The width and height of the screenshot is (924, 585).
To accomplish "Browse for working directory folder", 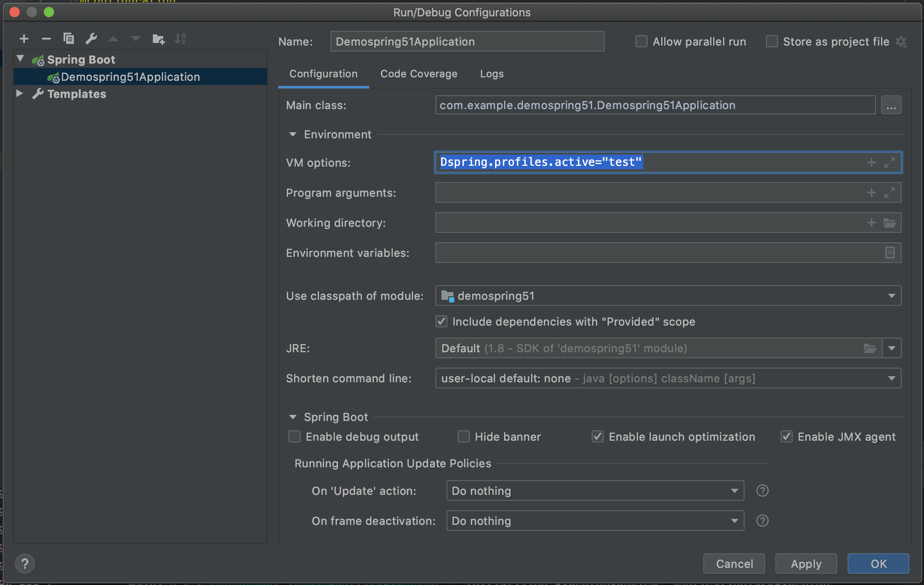I will [x=890, y=222].
